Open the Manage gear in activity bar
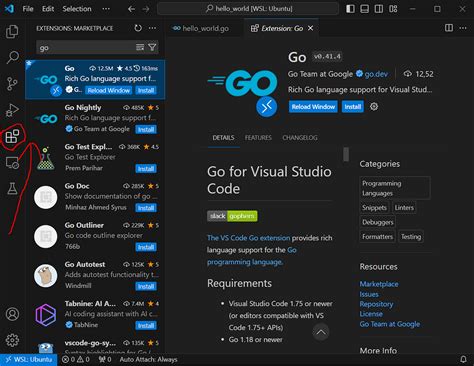This screenshot has width=474, height=366. (x=12, y=340)
